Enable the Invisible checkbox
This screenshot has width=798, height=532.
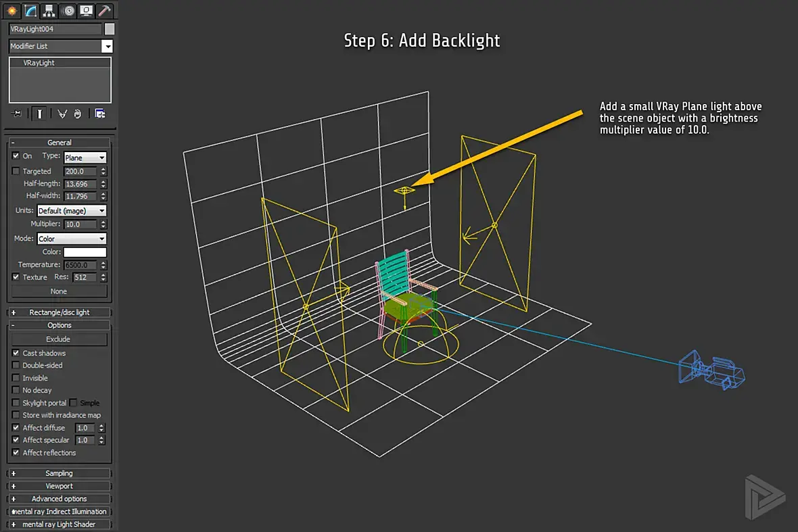[16, 378]
